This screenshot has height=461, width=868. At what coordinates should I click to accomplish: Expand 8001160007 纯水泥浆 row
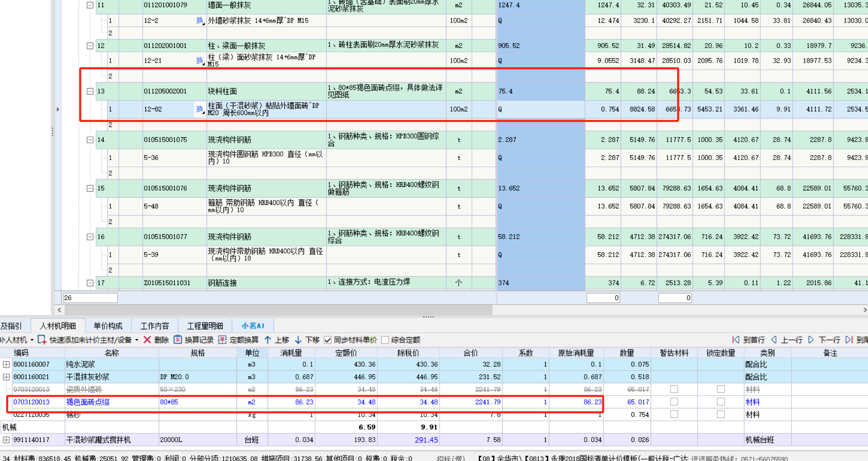coord(6,364)
